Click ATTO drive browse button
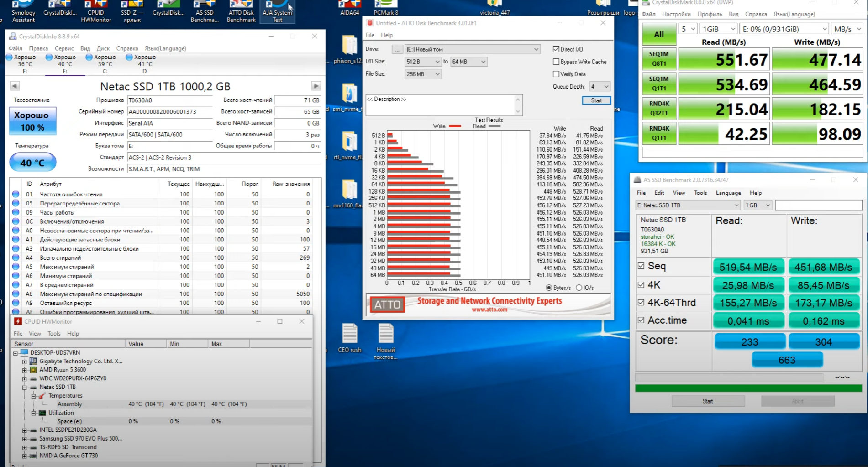The image size is (868, 467). (397, 49)
